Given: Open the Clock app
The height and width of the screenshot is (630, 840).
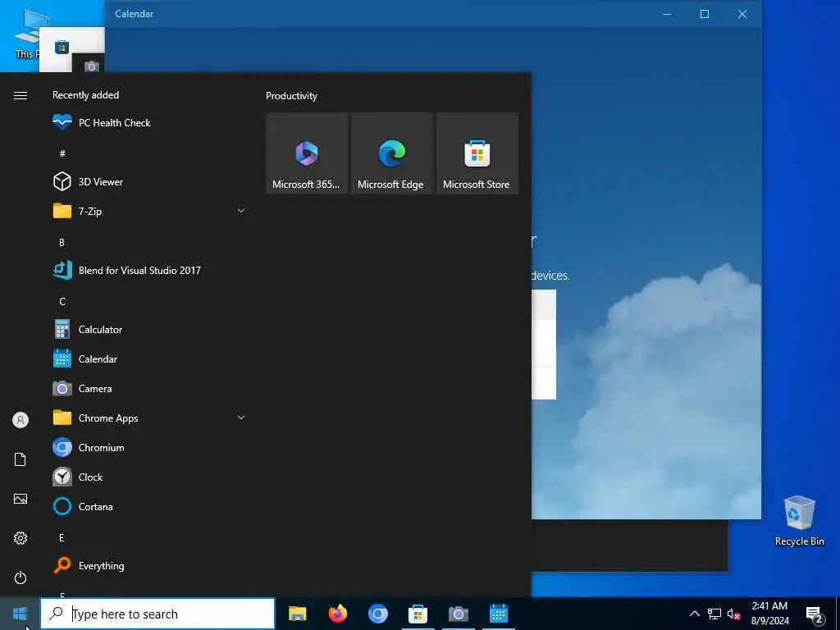Looking at the screenshot, I should tap(148, 477).
